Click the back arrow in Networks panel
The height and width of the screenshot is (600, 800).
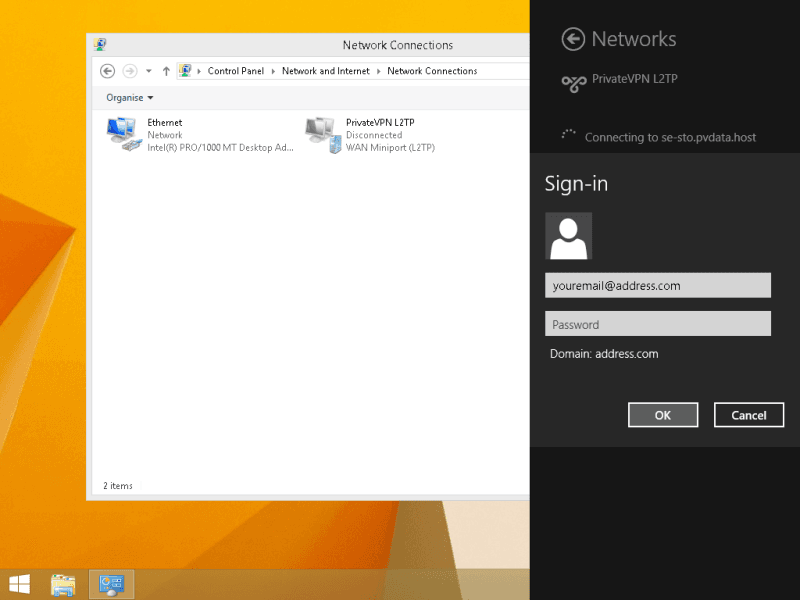tap(573, 39)
